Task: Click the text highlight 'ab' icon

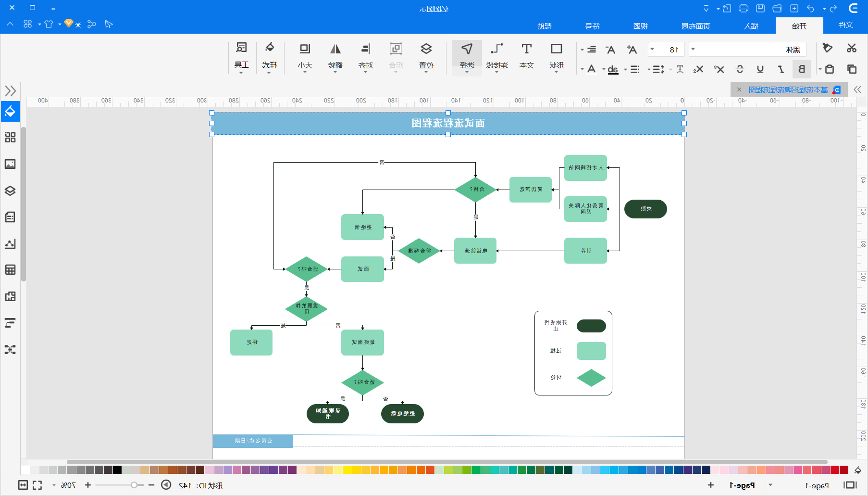Action: coord(613,69)
